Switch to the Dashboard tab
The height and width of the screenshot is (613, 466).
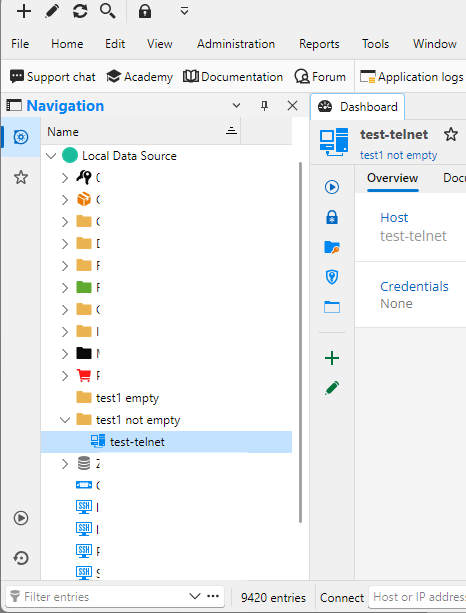tap(357, 106)
